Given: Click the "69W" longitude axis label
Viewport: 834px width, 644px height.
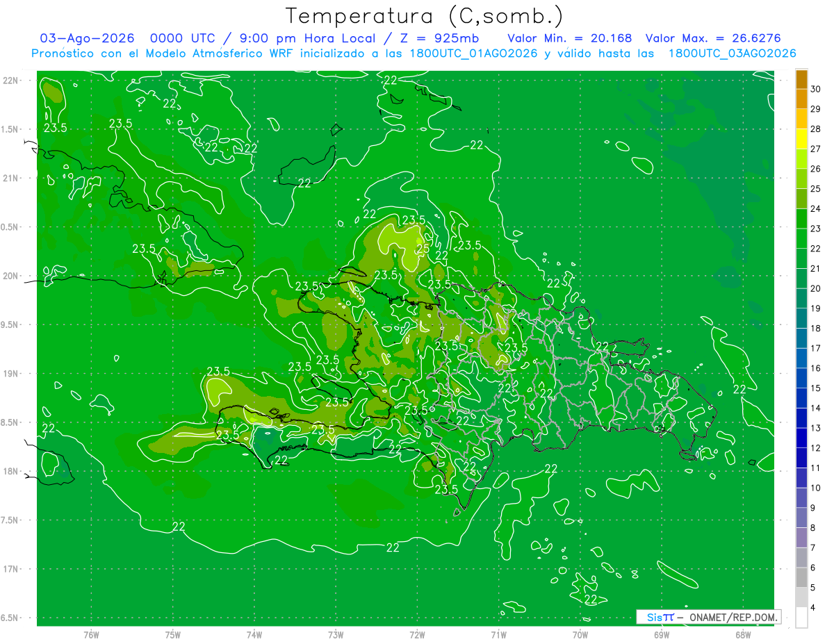Looking at the screenshot, I should (662, 635).
